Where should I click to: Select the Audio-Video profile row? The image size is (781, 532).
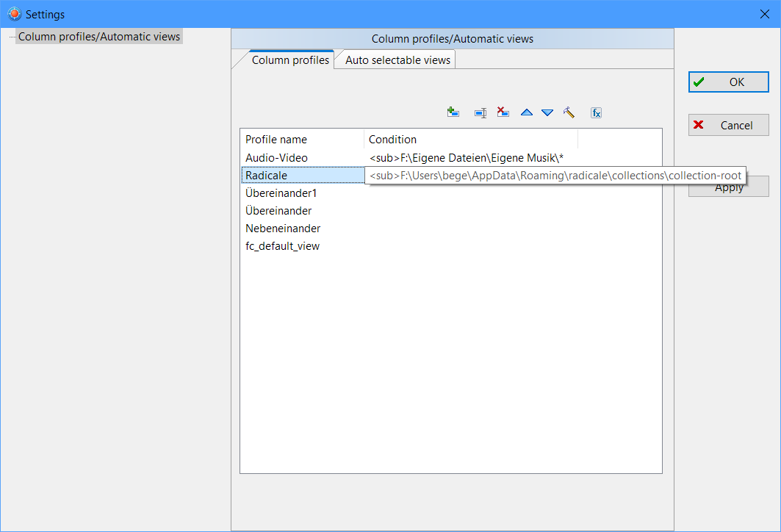[276, 158]
